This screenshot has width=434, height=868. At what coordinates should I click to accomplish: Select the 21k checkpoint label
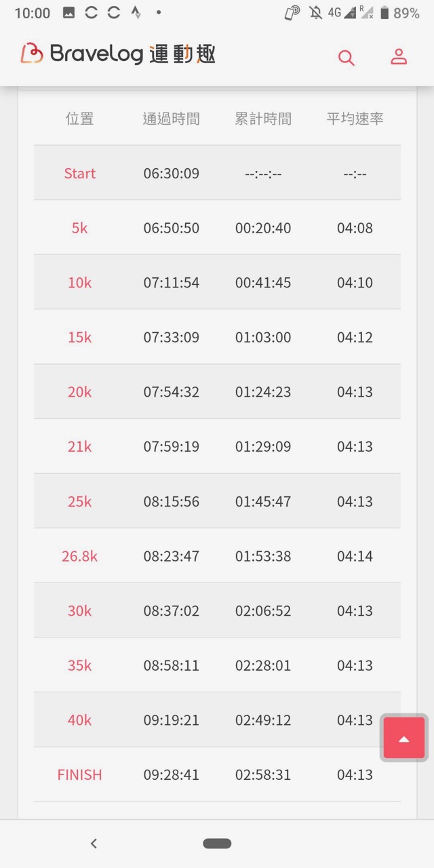point(79,447)
